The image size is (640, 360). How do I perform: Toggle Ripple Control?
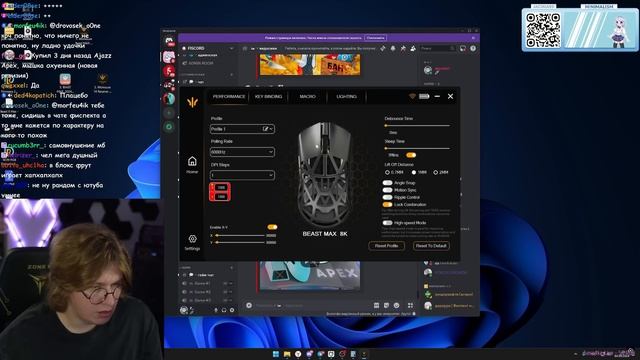[x=387, y=197]
